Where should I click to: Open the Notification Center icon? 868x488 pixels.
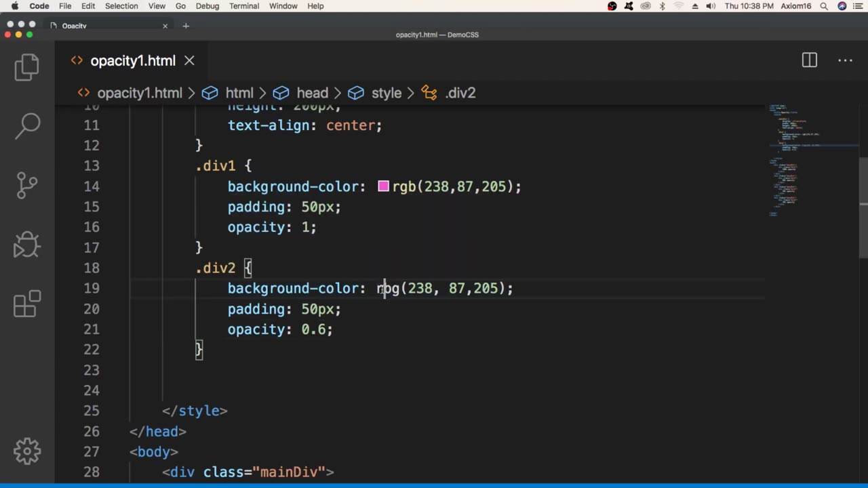[859, 6]
